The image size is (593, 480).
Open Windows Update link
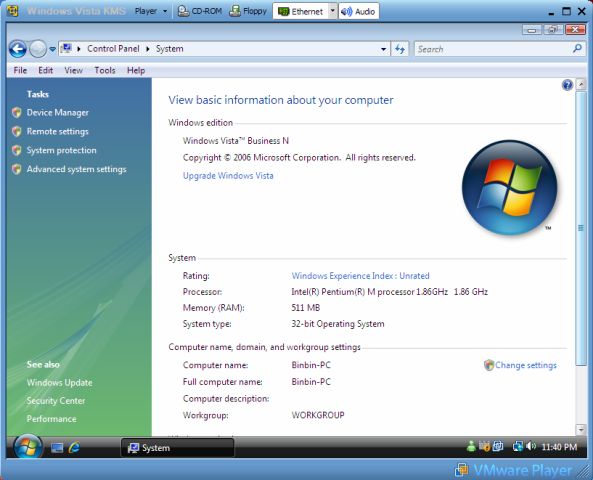59,382
